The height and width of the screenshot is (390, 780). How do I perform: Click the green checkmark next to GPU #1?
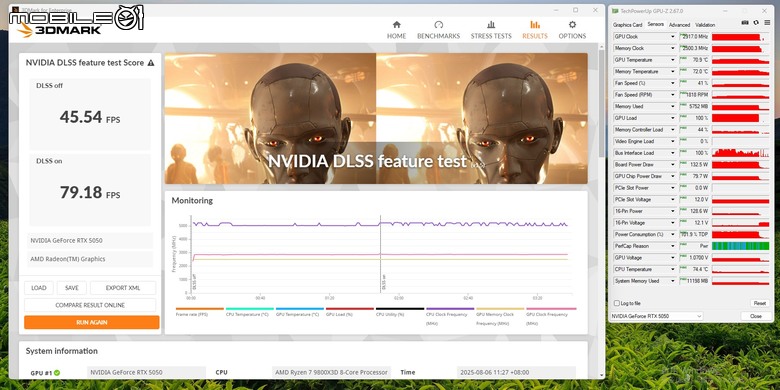[57, 373]
